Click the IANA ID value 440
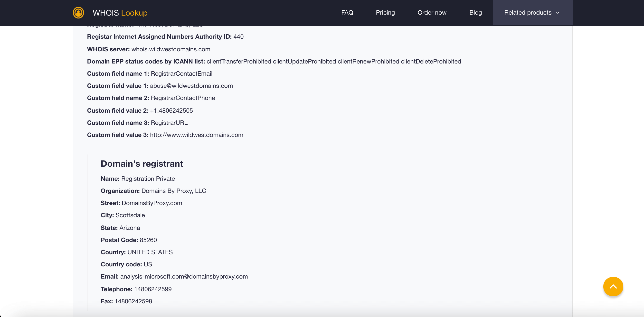 click(x=238, y=37)
